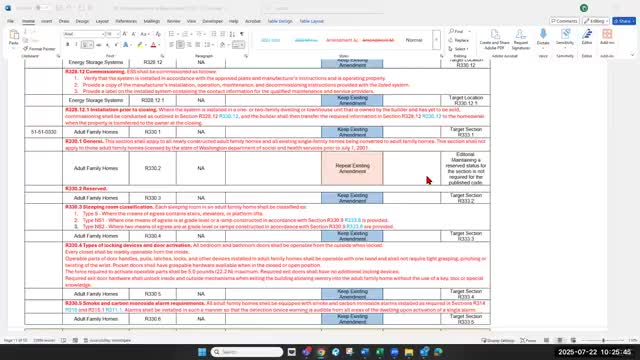This screenshot has width=640, height=360.
Task: Click the taskbar Search box
Action: (247, 352)
